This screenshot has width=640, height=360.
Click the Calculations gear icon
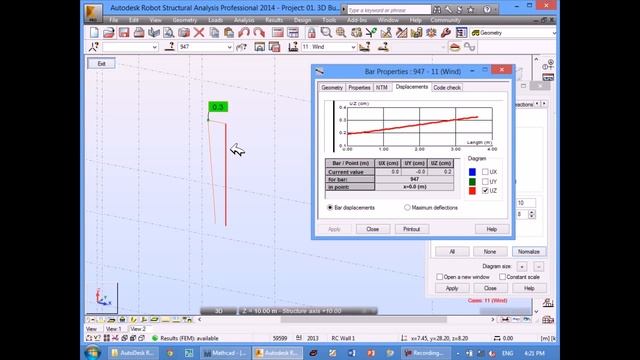click(431, 32)
